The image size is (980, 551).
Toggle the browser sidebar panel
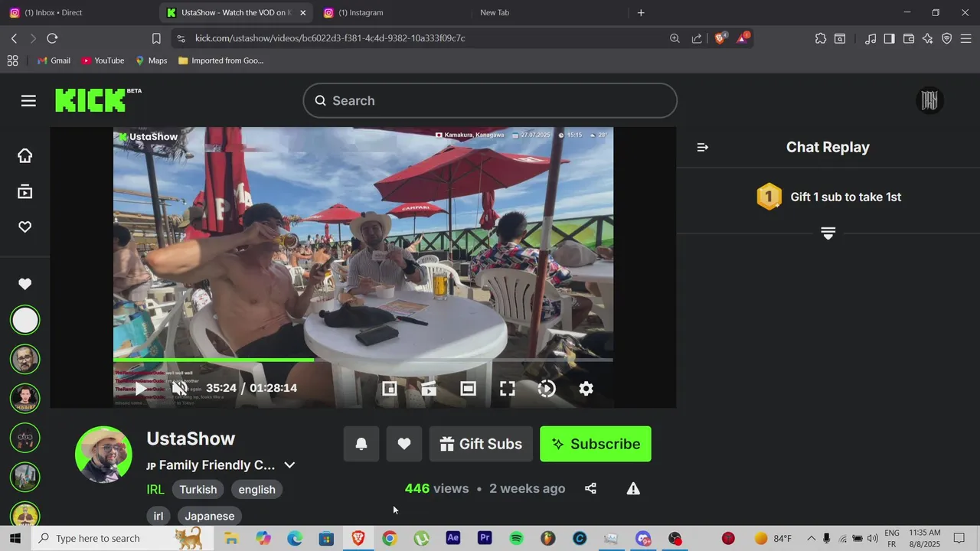pos(890,38)
